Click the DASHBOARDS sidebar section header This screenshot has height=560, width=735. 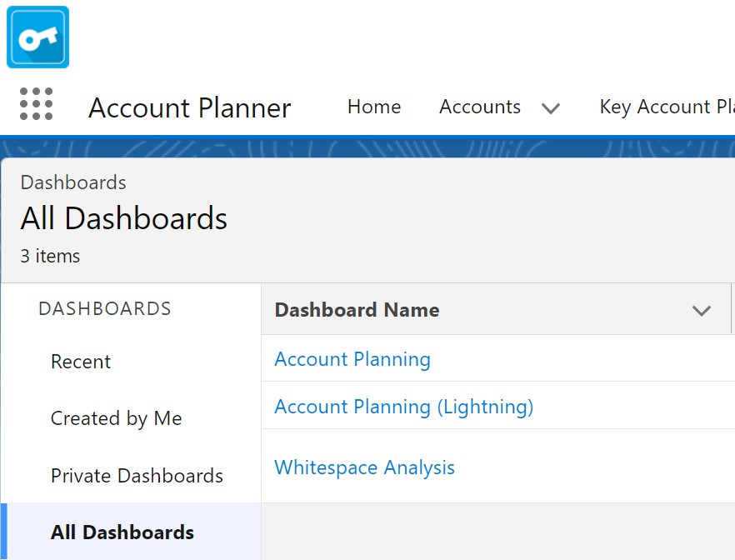(105, 308)
